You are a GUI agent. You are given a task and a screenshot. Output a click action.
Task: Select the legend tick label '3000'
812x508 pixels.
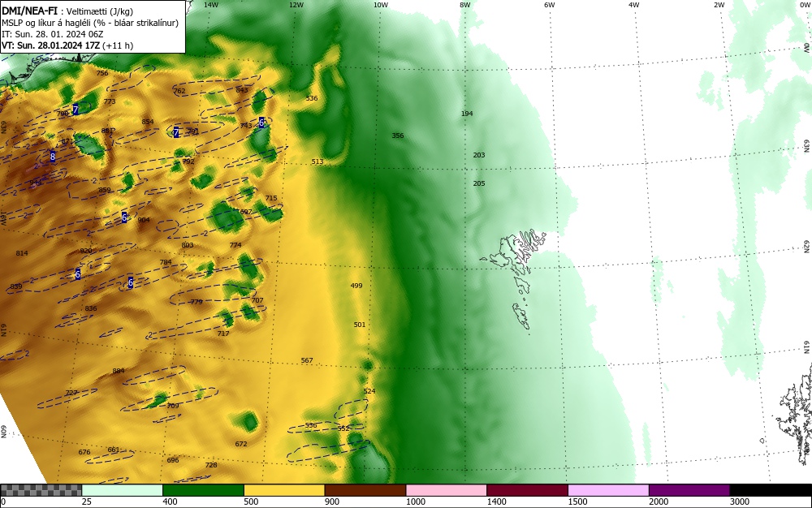[740, 502]
